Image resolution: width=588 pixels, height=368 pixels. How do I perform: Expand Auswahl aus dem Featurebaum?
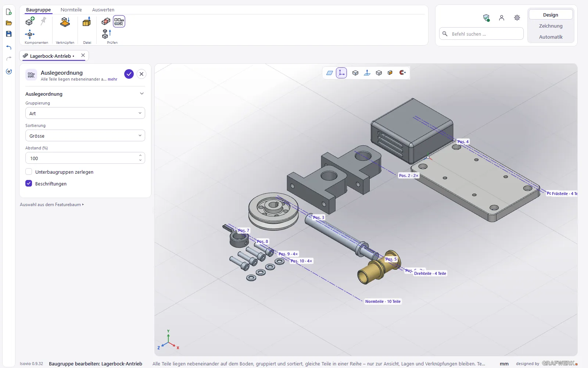pos(52,205)
